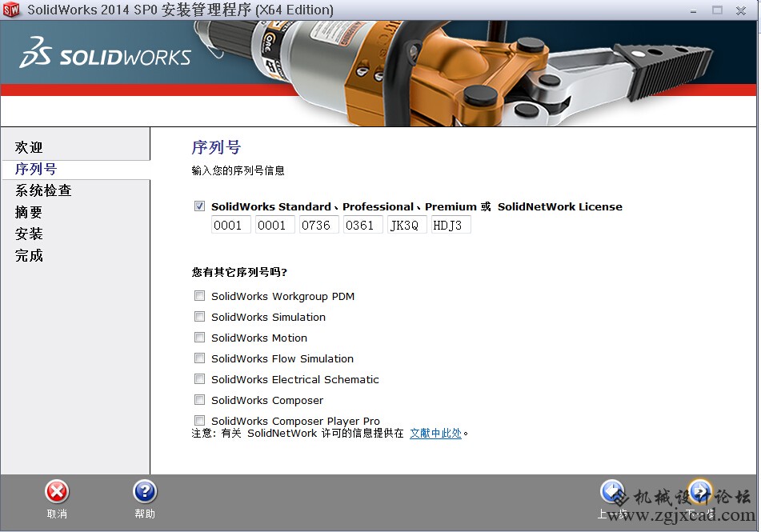The height and width of the screenshot is (532, 761).
Task: Click the serial number field containing JK3Q
Action: coord(407,225)
